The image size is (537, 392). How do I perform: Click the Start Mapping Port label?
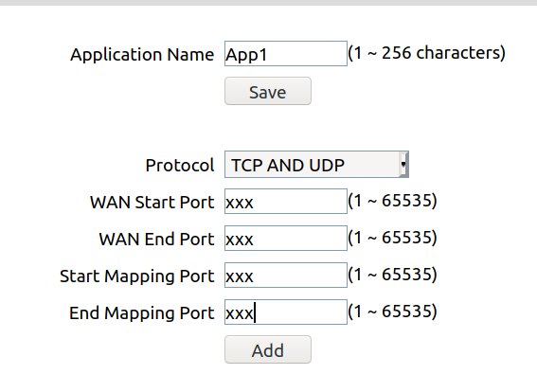pyautogui.click(x=137, y=276)
